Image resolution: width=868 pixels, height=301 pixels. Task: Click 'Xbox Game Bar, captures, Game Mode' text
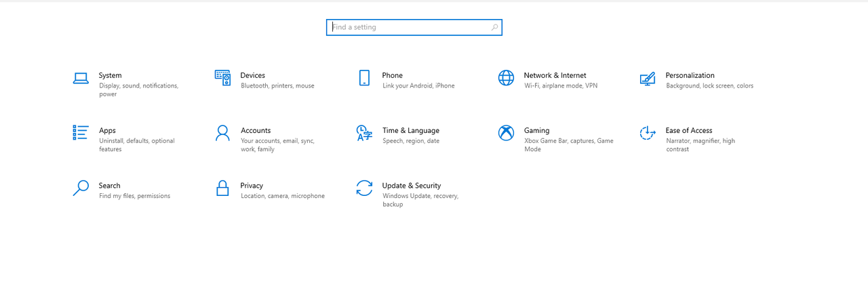(x=569, y=145)
